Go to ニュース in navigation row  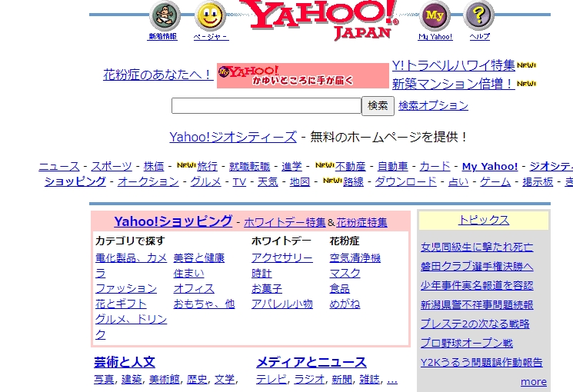pyautogui.click(x=59, y=166)
